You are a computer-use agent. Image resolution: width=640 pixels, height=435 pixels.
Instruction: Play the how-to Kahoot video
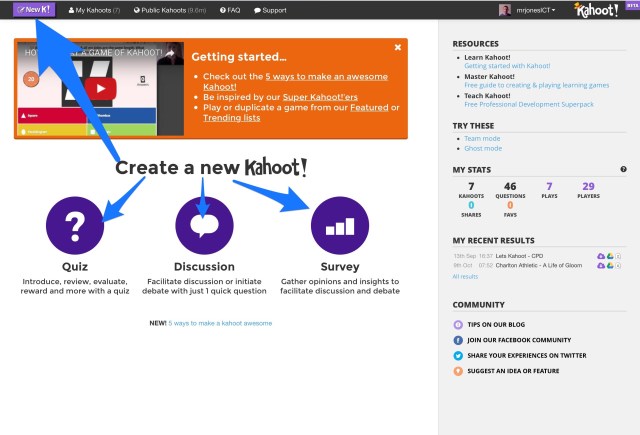coord(100,89)
